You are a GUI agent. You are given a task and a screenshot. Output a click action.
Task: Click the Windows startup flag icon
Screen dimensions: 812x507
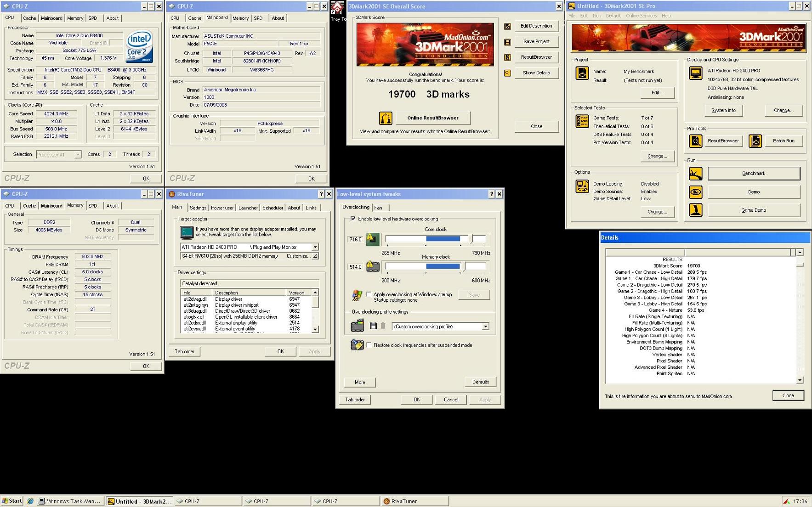[x=357, y=295]
